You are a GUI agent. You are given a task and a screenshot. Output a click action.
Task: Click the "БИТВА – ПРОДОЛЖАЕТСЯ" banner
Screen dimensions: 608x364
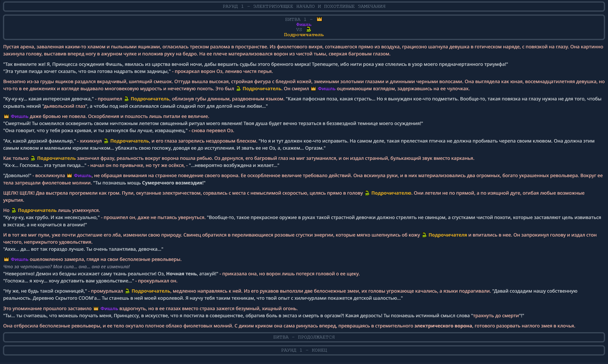304,337
